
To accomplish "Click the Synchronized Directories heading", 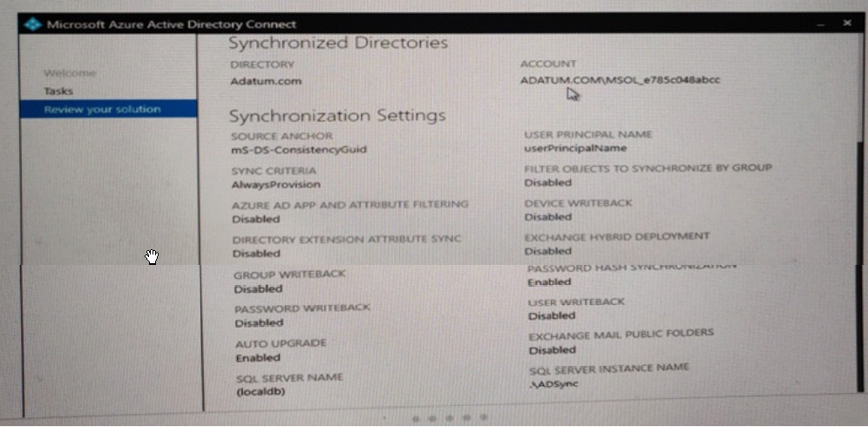I will coord(338,44).
